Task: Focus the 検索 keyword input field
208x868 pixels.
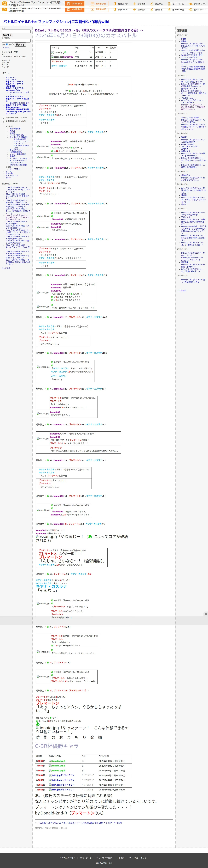Action: (16, 31)
